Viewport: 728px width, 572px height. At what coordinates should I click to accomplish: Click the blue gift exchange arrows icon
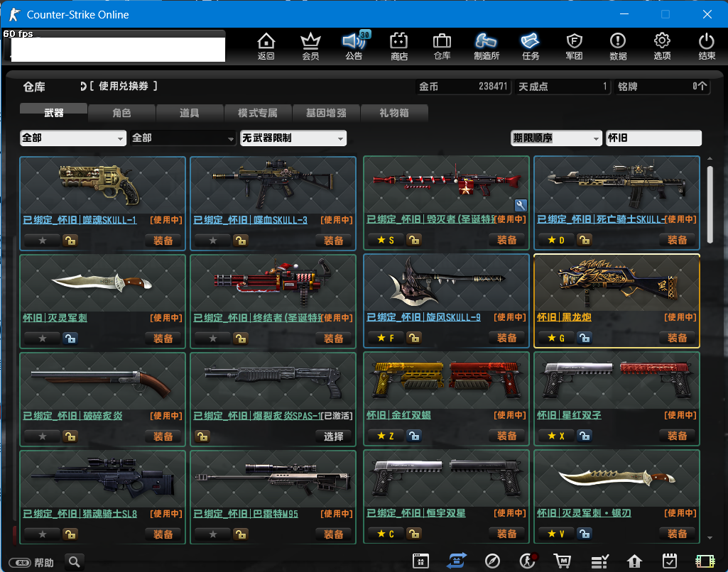(x=457, y=561)
